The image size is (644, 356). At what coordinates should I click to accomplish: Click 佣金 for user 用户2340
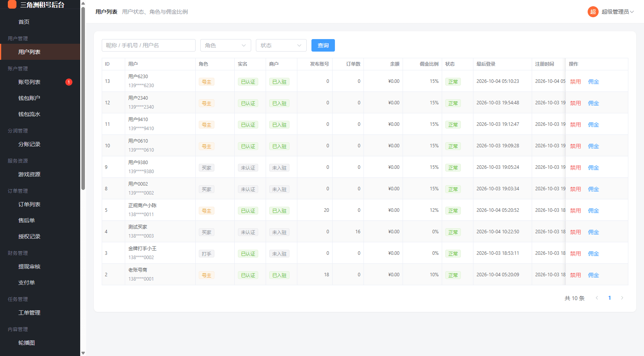click(x=594, y=103)
